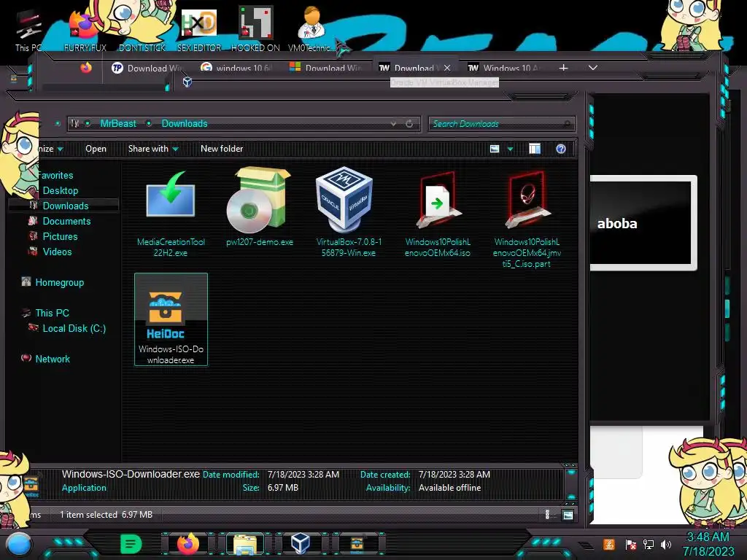
Task: Select the VirtualBox-7.0.8 installer icon
Action: 345,200
